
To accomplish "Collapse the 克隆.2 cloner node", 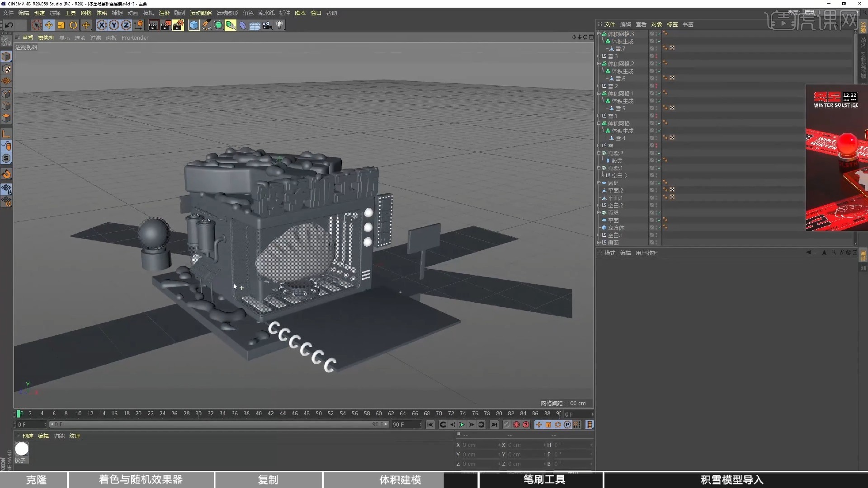I will pos(599,153).
